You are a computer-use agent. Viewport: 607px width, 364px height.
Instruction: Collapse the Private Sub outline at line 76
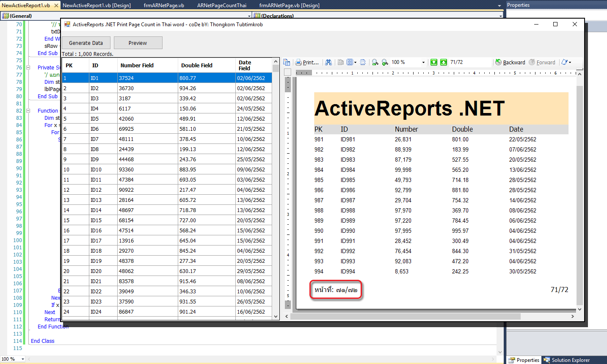coord(28,67)
